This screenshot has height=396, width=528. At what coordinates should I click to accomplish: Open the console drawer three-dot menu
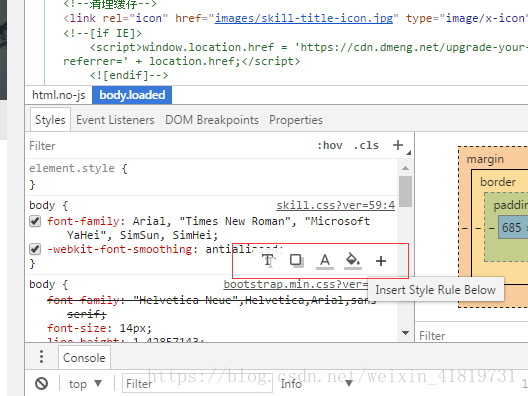[41, 357]
